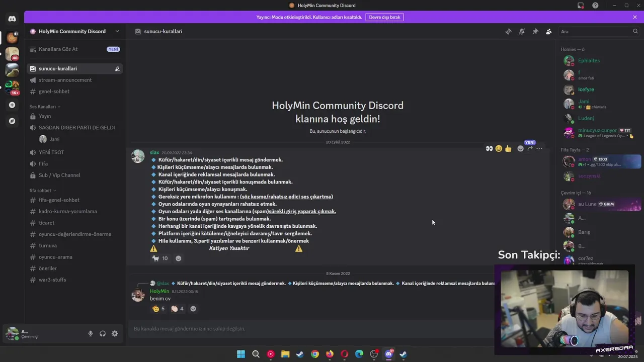Toggle the reaction with count 10
Image resolution: width=644 pixels, height=362 pixels.
[x=160, y=258]
